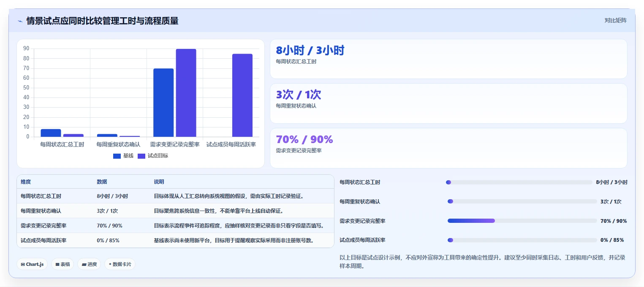Toggle the 试点目标 legend swatch

pyautogui.click(x=141, y=156)
